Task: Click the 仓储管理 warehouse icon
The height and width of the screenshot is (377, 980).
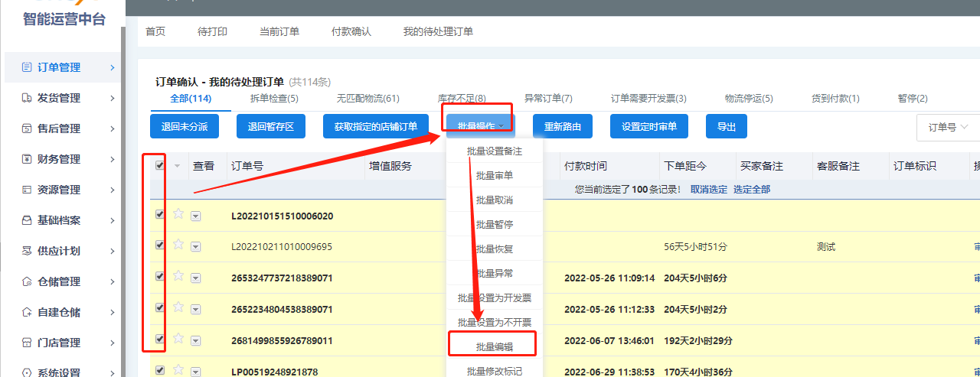Action: click(x=27, y=281)
